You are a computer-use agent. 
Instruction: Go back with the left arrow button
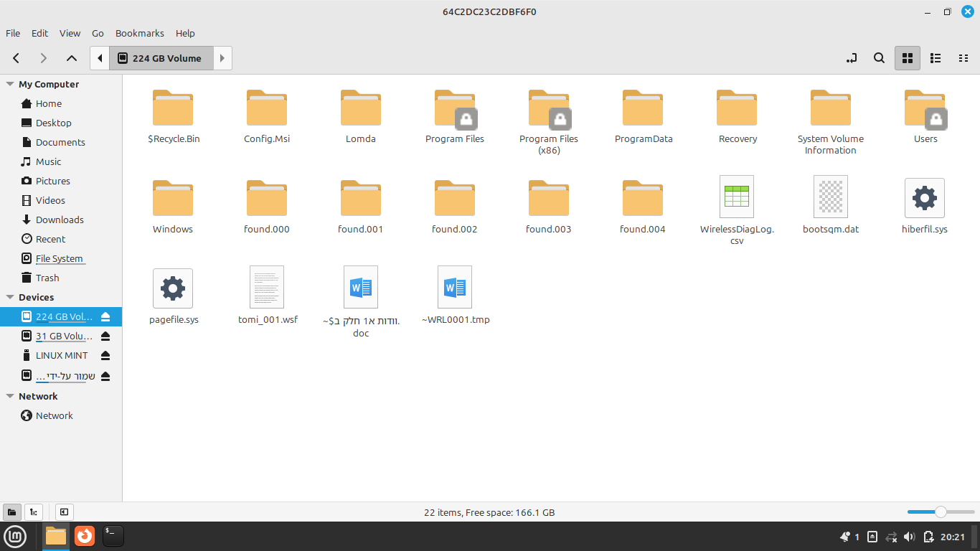(x=16, y=58)
